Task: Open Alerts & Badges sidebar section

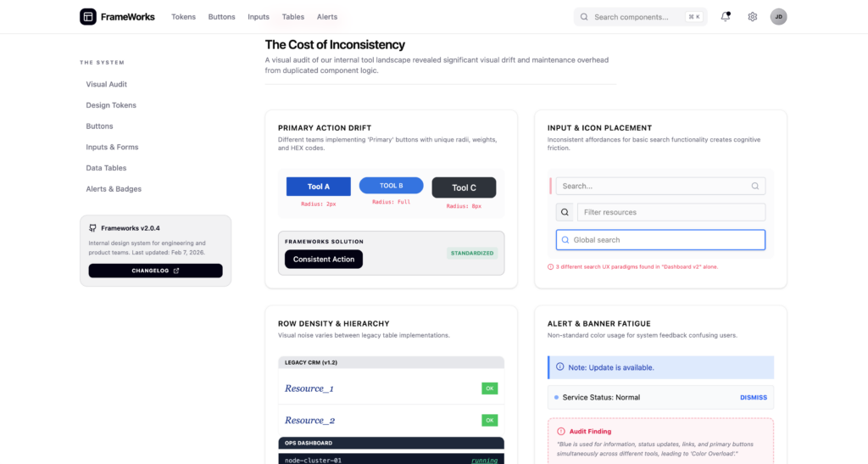Action: point(114,188)
